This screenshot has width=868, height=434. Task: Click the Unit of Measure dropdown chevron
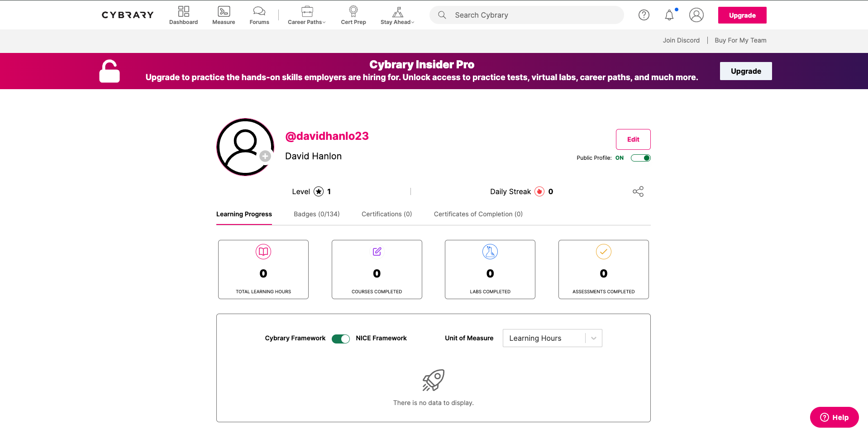pos(594,339)
